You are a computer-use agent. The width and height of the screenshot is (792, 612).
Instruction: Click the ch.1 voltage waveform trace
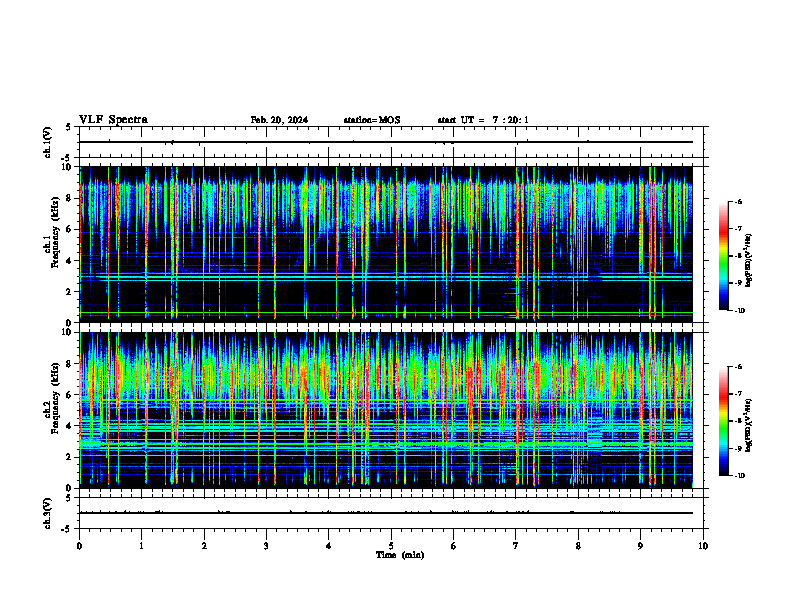[x=386, y=142]
